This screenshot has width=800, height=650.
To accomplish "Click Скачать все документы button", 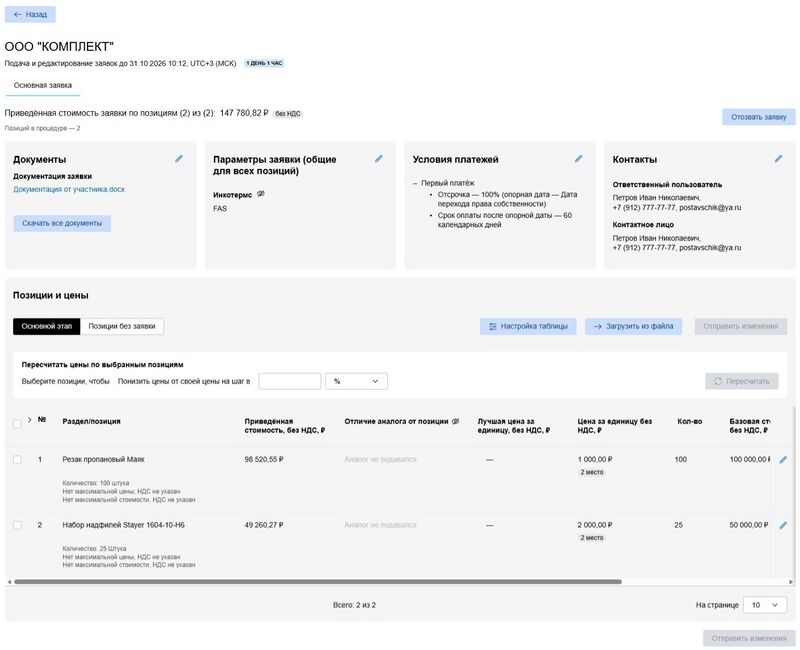I will 62,223.
